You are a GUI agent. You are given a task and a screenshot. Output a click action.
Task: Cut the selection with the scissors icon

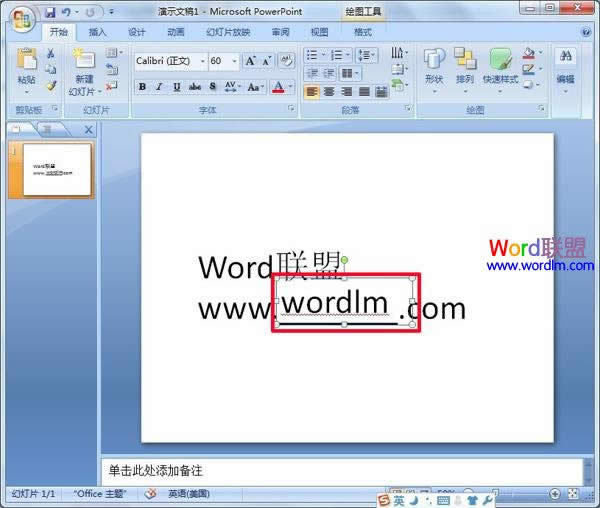click(x=51, y=53)
